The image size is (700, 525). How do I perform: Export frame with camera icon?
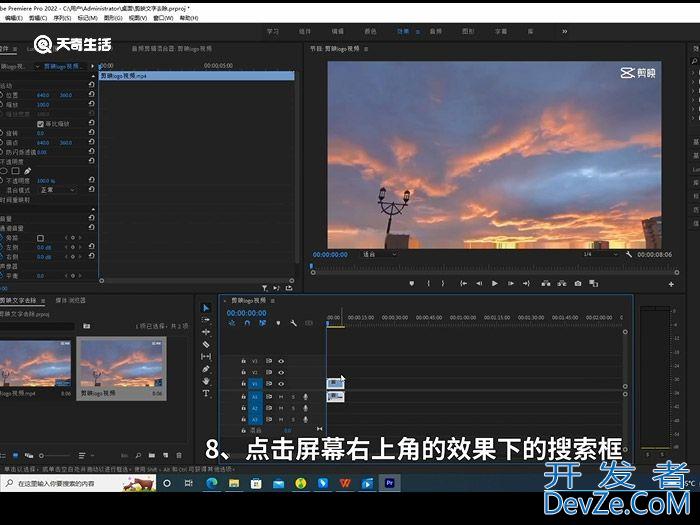tap(578, 283)
